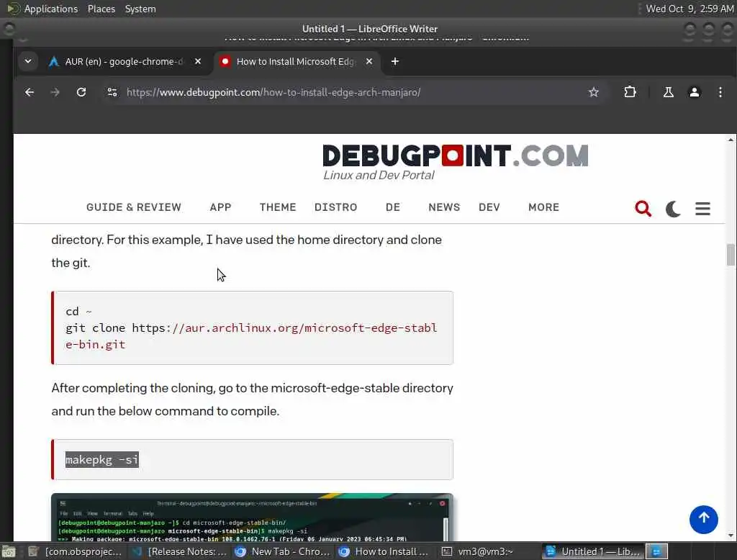The height and width of the screenshot is (560, 737).
Task: Expand the MORE nav item
Action: (544, 207)
